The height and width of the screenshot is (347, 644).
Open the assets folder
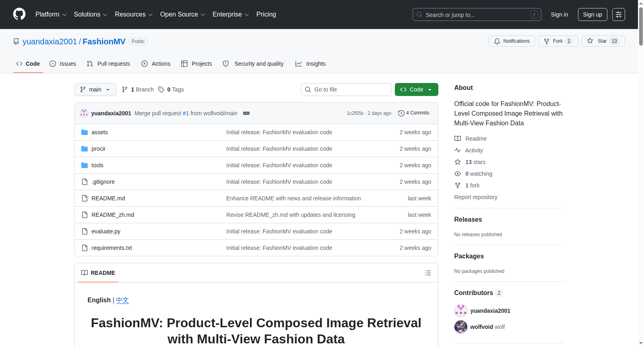[99, 132]
